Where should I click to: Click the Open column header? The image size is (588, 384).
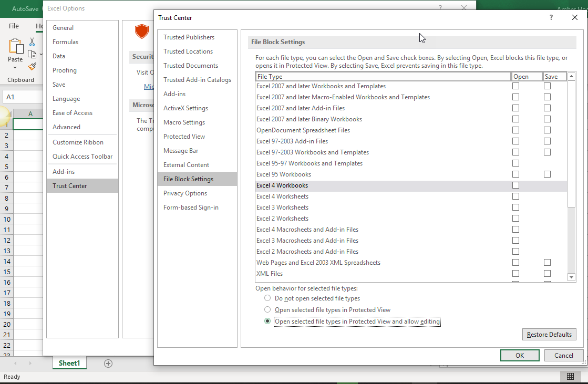click(x=527, y=77)
